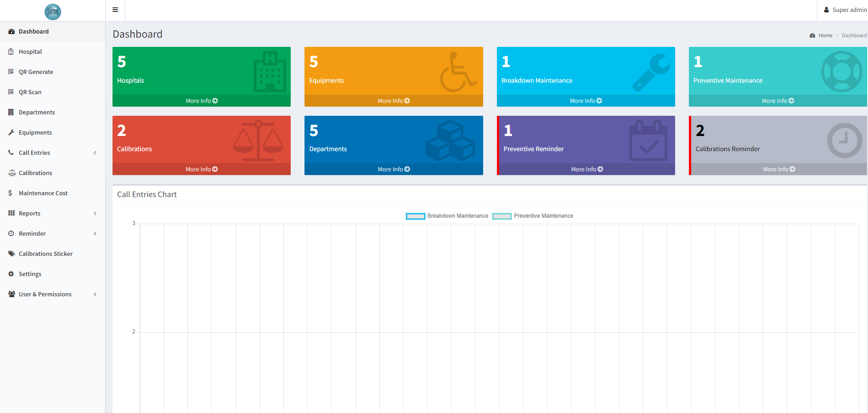868x413 pixels.
Task: Click the QR Generate qrcode icon
Action: click(11, 72)
